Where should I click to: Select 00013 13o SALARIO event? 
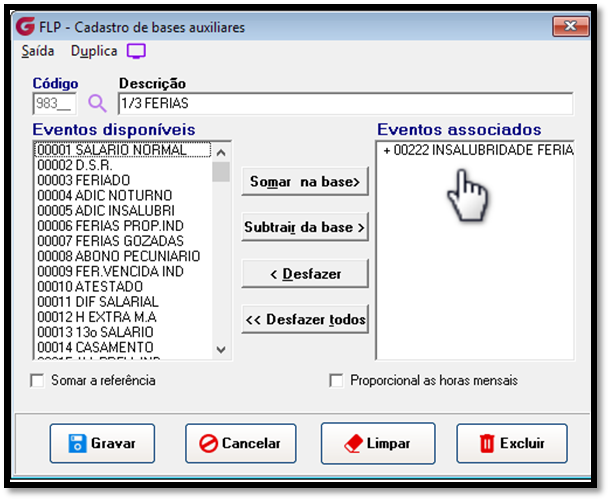[x=123, y=332]
